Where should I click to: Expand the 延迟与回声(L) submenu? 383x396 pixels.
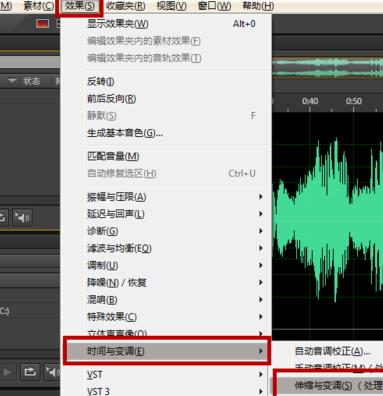(166, 214)
